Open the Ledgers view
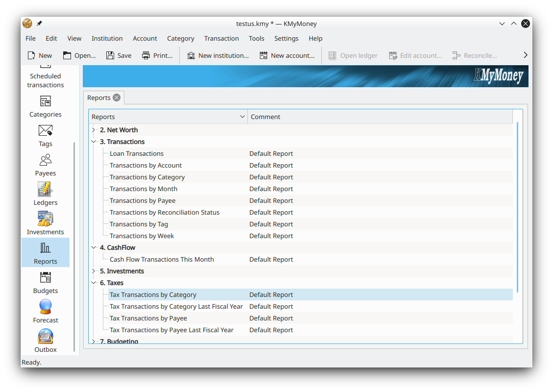This screenshot has height=392, width=553. [46, 194]
